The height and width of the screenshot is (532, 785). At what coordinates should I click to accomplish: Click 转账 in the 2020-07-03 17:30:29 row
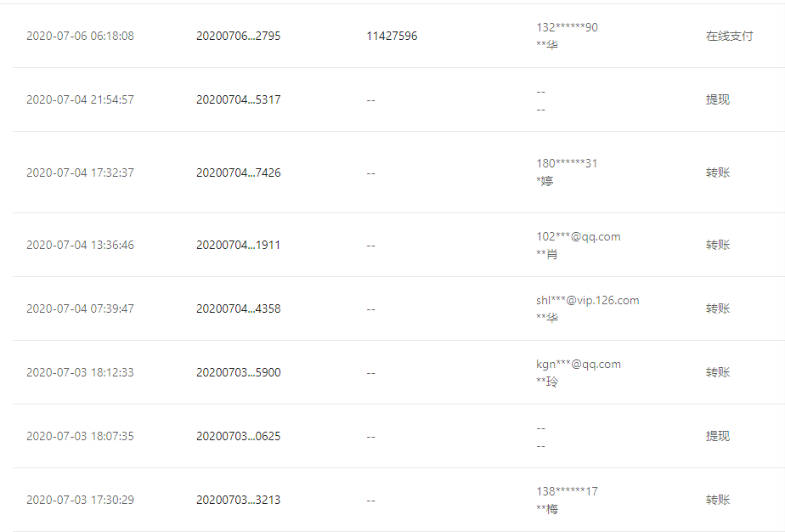point(717,500)
